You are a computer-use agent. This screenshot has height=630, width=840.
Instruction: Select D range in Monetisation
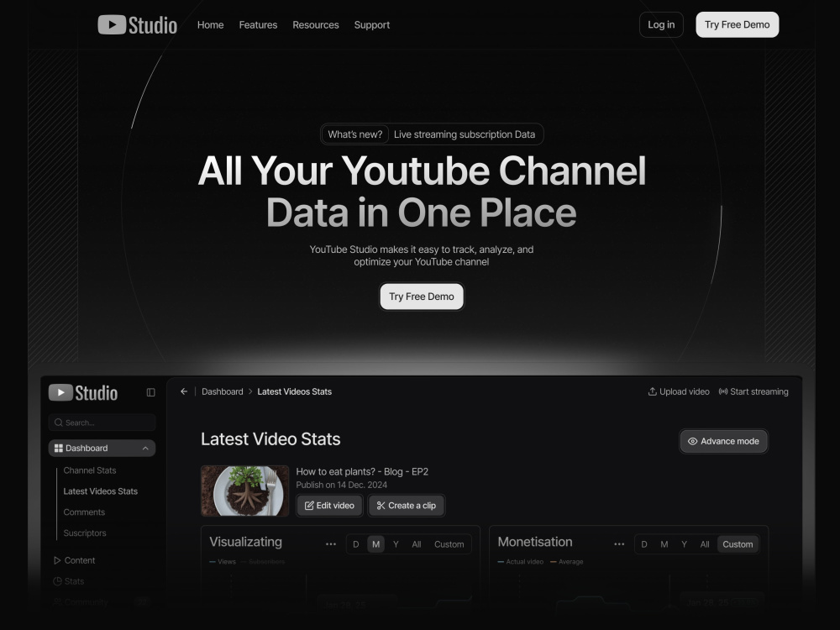[644, 544]
